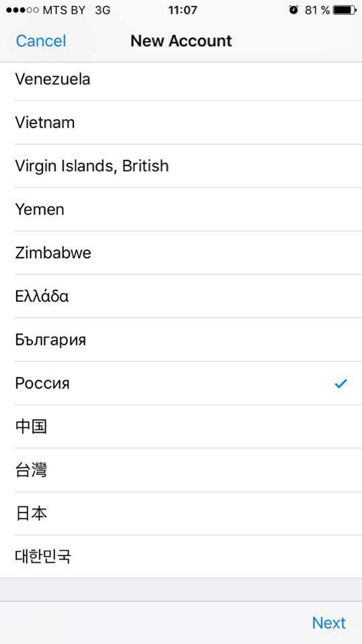Choose 中国 as the country
The image size is (362, 644).
point(181,427)
